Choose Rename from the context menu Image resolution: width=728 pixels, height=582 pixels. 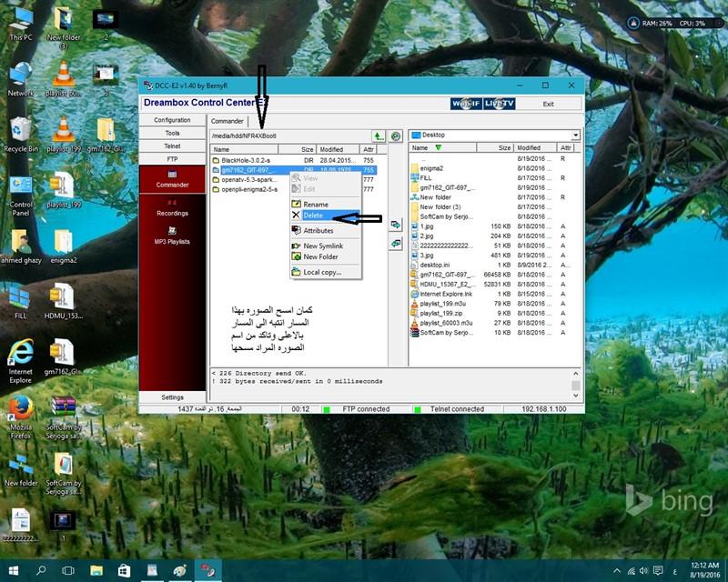pos(326,205)
